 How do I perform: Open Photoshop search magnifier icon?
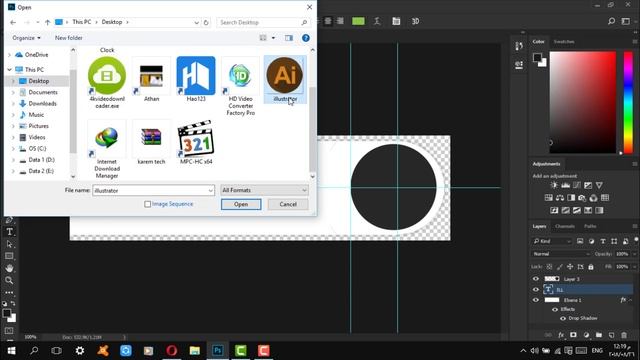(611, 21)
